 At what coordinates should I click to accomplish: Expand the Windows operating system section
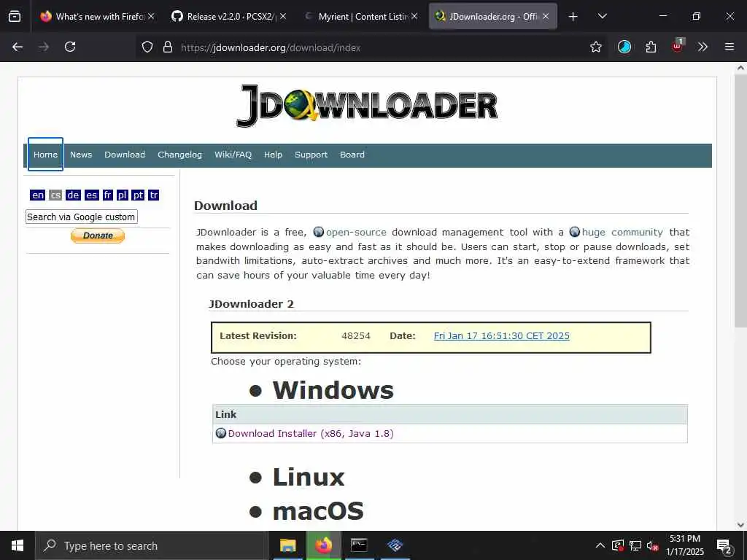click(x=333, y=390)
